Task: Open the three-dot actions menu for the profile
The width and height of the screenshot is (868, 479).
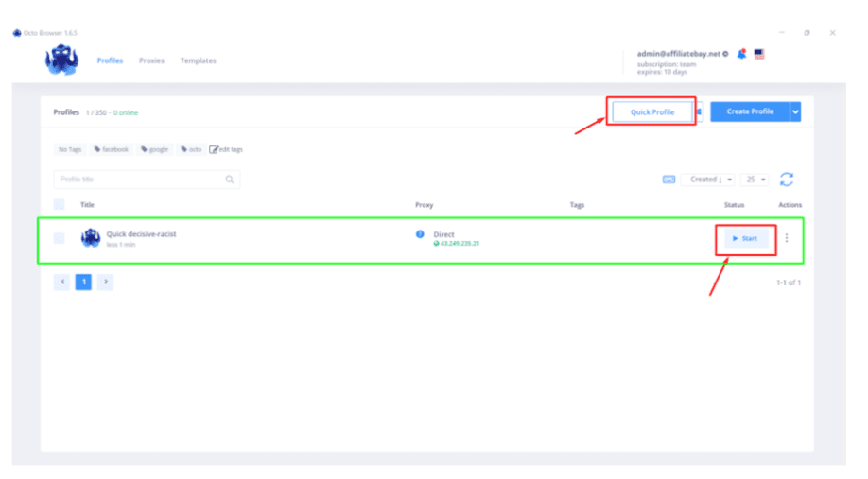Action: tap(787, 238)
